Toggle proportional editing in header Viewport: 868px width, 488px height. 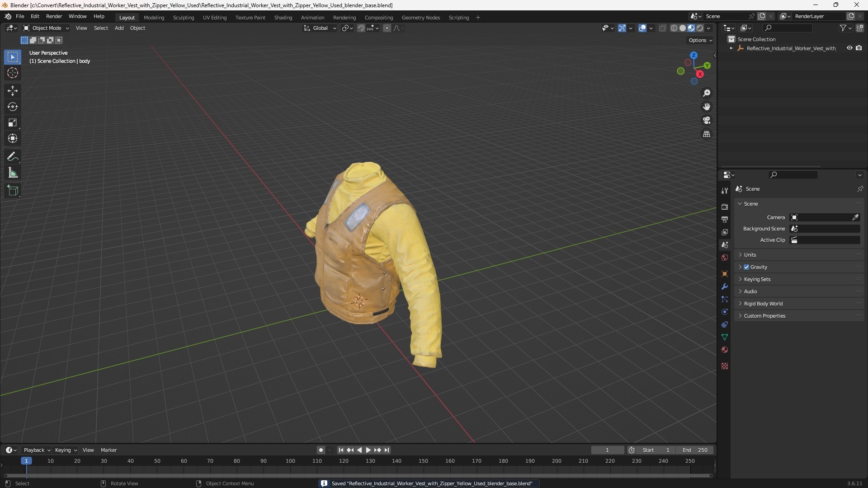tap(387, 28)
